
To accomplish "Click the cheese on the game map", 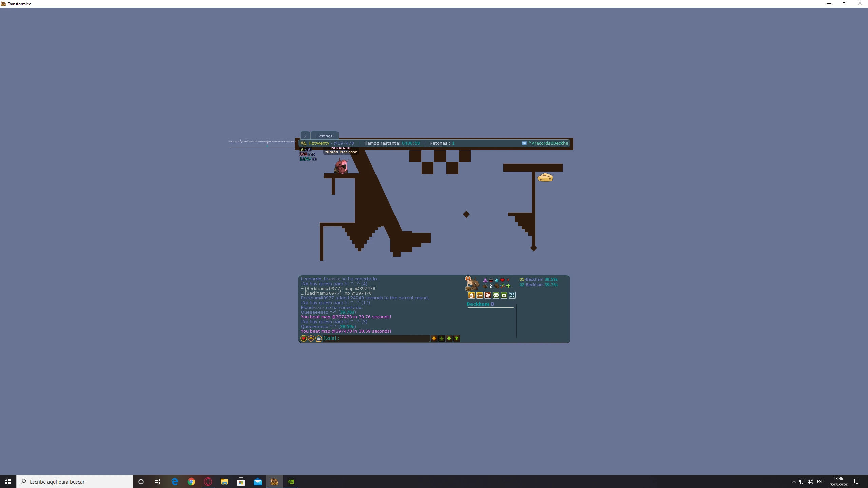I will (x=545, y=177).
